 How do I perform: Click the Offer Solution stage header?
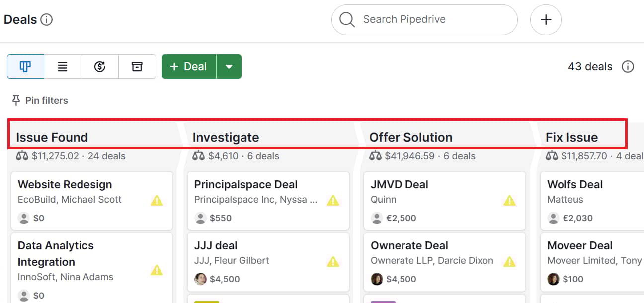(411, 137)
